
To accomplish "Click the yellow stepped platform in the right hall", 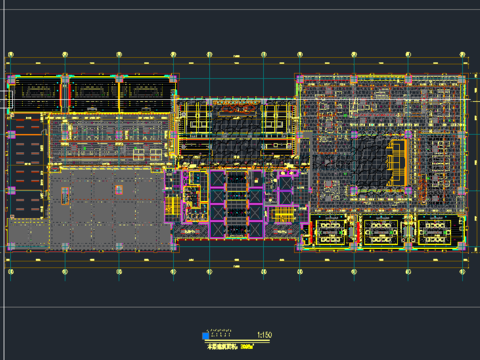I will click(x=396, y=163).
